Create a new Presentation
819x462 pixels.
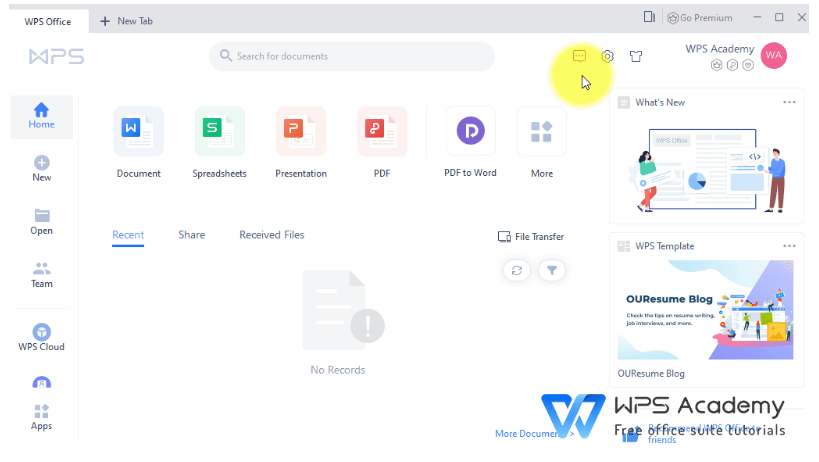(x=301, y=143)
